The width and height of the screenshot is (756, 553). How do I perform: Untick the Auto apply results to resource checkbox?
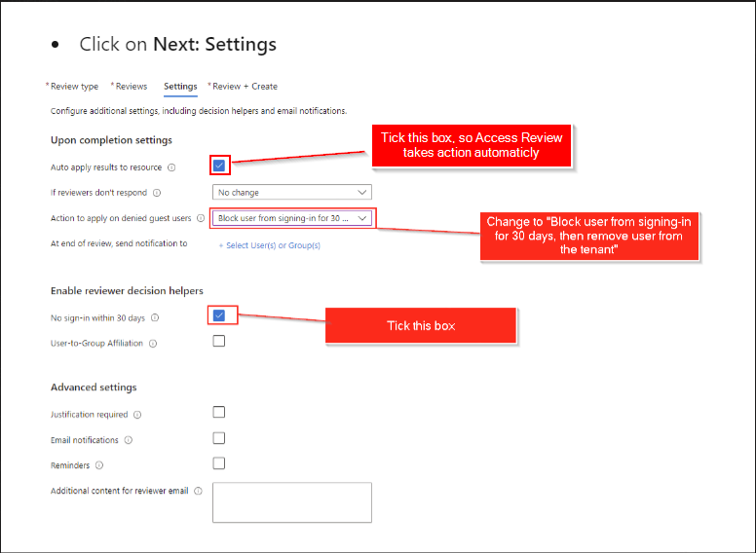(x=219, y=166)
